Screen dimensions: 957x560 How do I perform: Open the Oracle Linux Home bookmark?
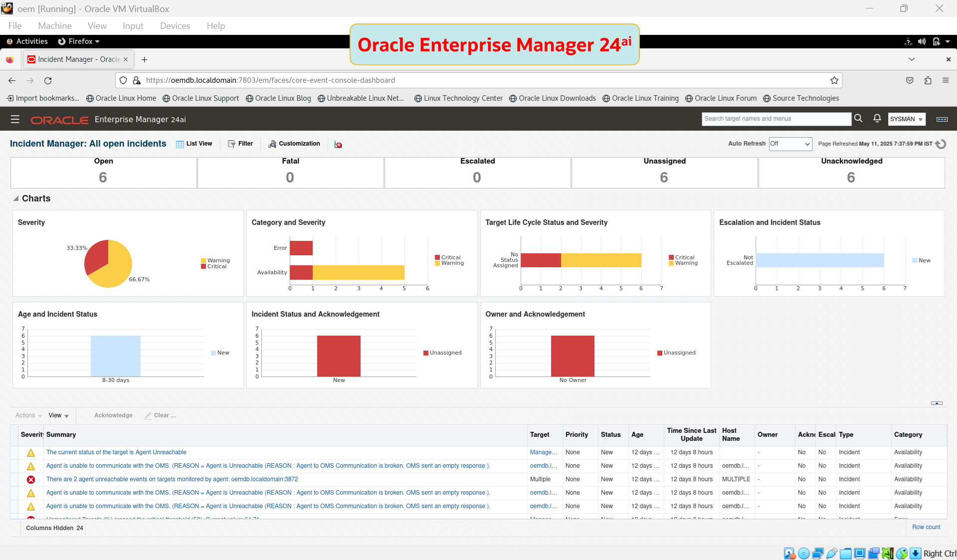point(121,98)
